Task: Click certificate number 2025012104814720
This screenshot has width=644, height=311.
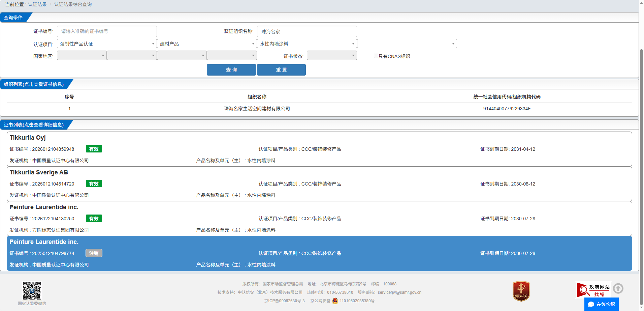Action: click(53, 184)
